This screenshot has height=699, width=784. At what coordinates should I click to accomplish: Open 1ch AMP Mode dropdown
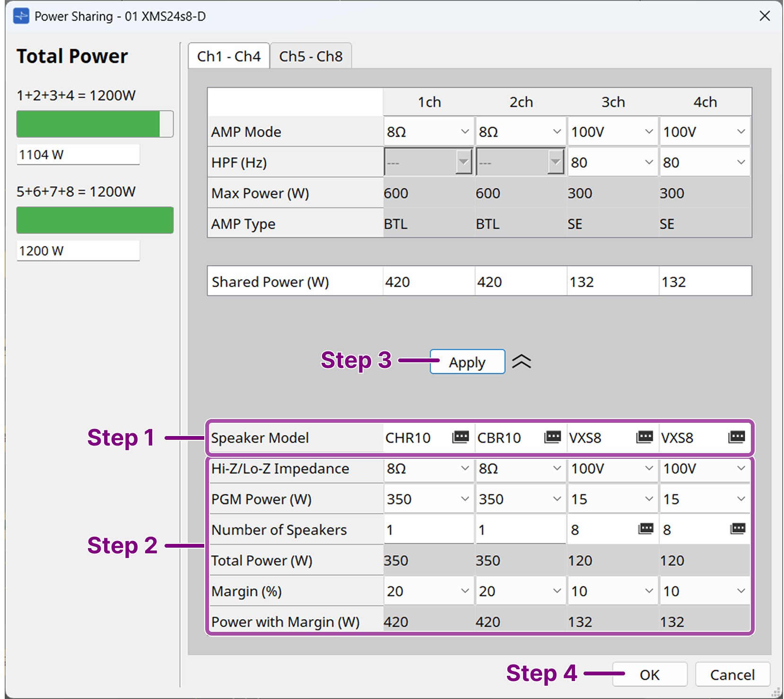[428, 131]
